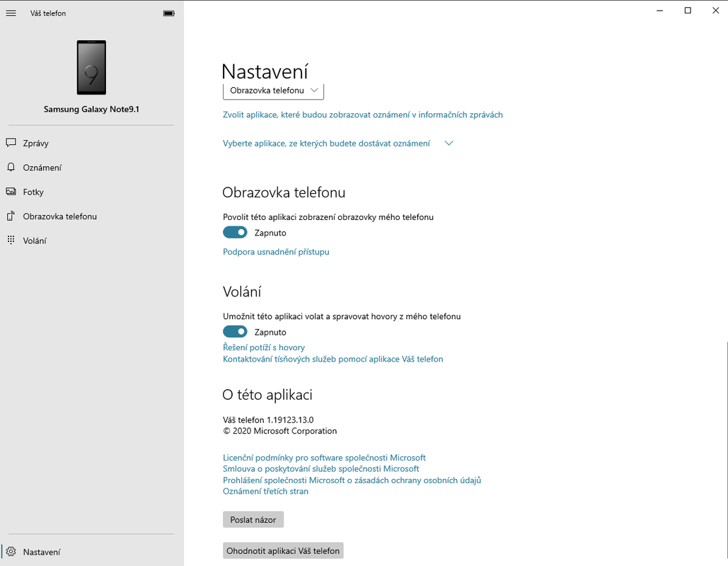Click © 2020 Microsoft Corporation text

point(279,431)
